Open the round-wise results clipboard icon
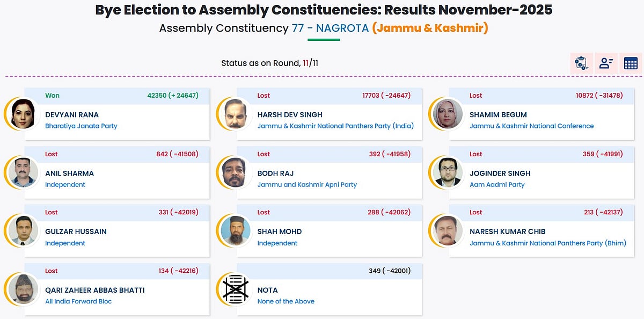Image resolution: width=644 pixels, height=319 pixels. (x=581, y=63)
